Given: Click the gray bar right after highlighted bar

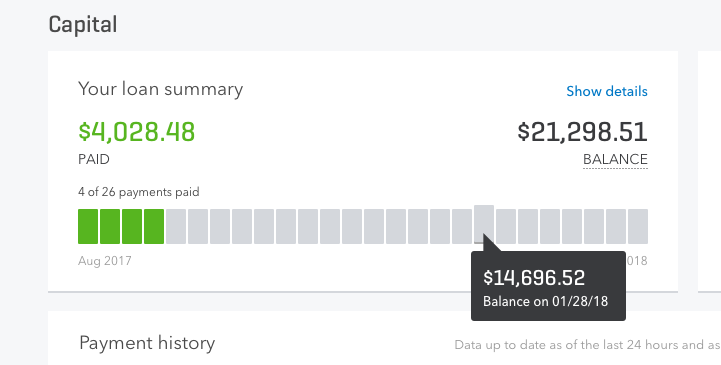Looking at the screenshot, I should (x=506, y=226).
